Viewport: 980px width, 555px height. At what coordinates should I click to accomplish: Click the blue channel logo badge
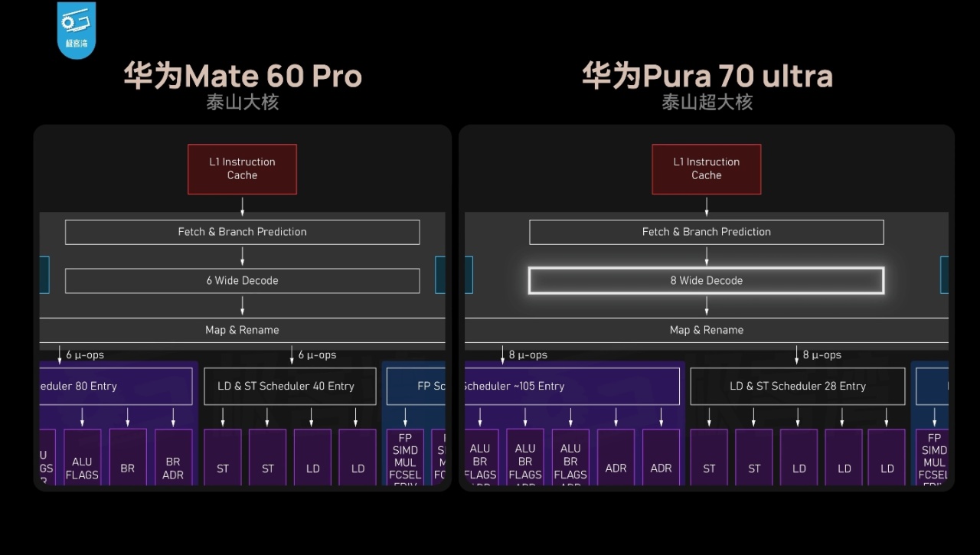(x=77, y=29)
